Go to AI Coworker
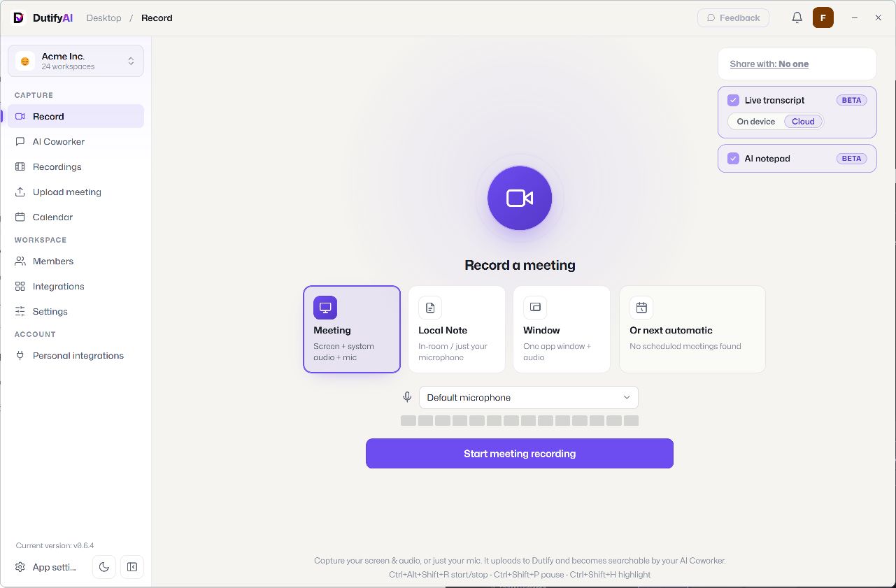 76,141
